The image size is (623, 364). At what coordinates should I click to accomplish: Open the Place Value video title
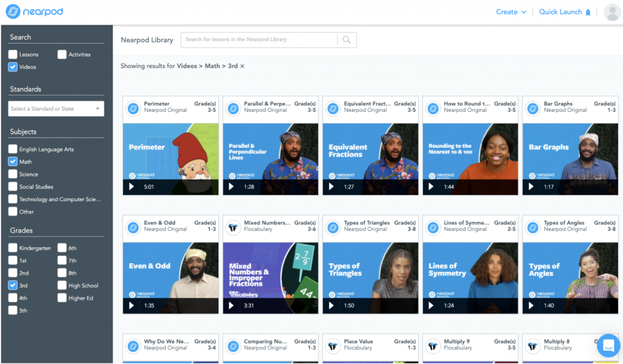tap(358, 342)
